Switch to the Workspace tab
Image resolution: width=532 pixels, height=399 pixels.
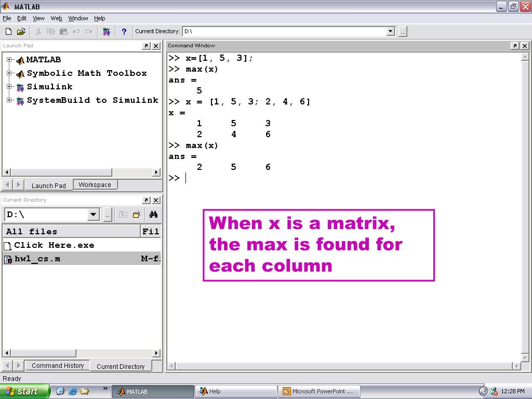[95, 185]
